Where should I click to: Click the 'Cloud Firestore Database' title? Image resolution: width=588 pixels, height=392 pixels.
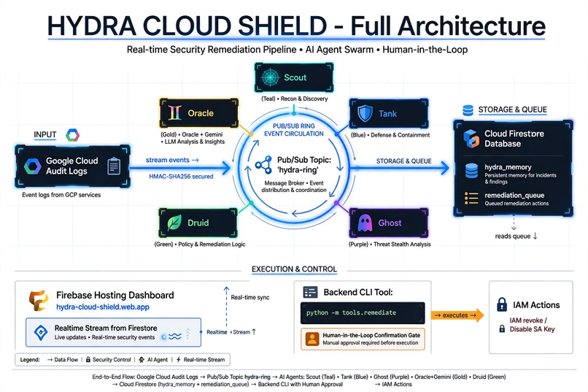point(514,139)
